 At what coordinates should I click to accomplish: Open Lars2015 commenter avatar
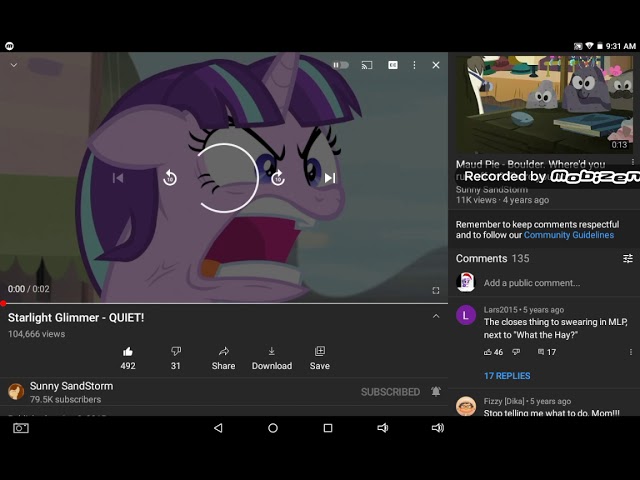coord(466,315)
